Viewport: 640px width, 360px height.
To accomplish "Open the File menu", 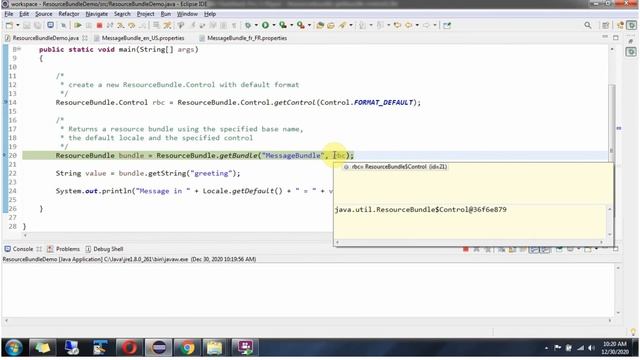I will [9, 14].
